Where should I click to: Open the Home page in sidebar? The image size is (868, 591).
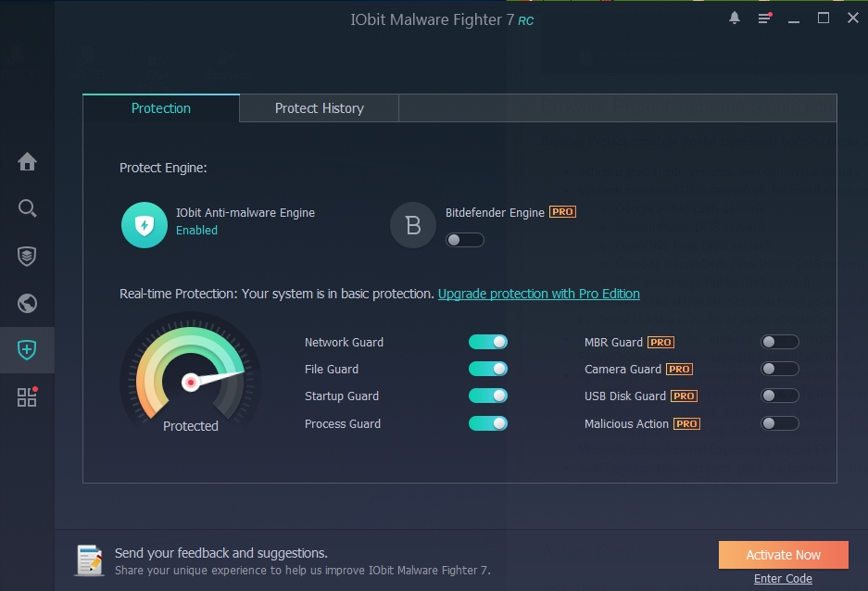pyautogui.click(x=27, y=161)
